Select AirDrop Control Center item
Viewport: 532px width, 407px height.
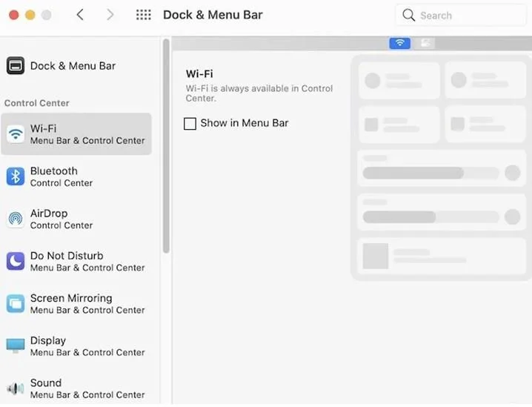point(76,219)
